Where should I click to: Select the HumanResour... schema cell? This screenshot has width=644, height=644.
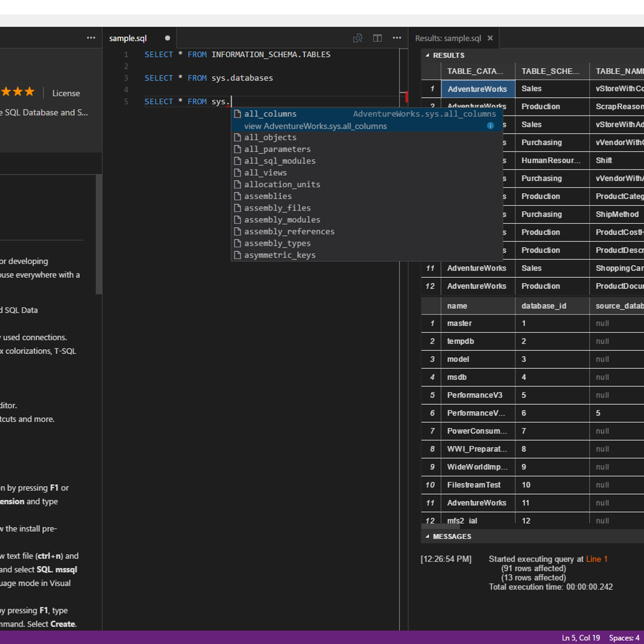(552, 161)
